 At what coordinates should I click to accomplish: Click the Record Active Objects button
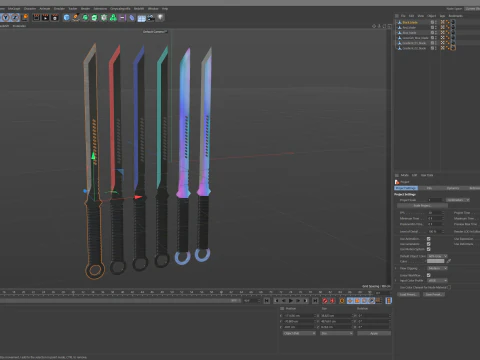[325, 301]
